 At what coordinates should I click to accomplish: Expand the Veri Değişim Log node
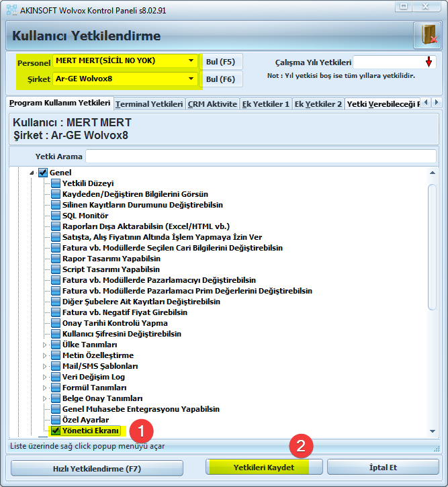pos(44,377)
